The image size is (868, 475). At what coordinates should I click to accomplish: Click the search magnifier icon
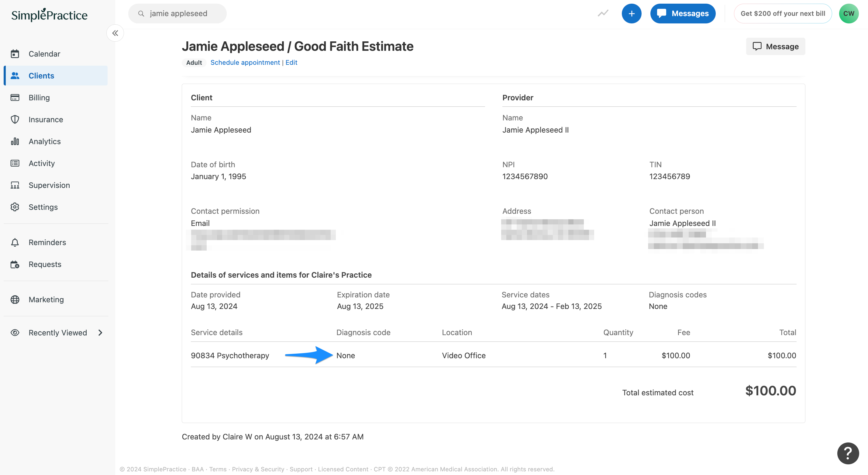(141, 13)
